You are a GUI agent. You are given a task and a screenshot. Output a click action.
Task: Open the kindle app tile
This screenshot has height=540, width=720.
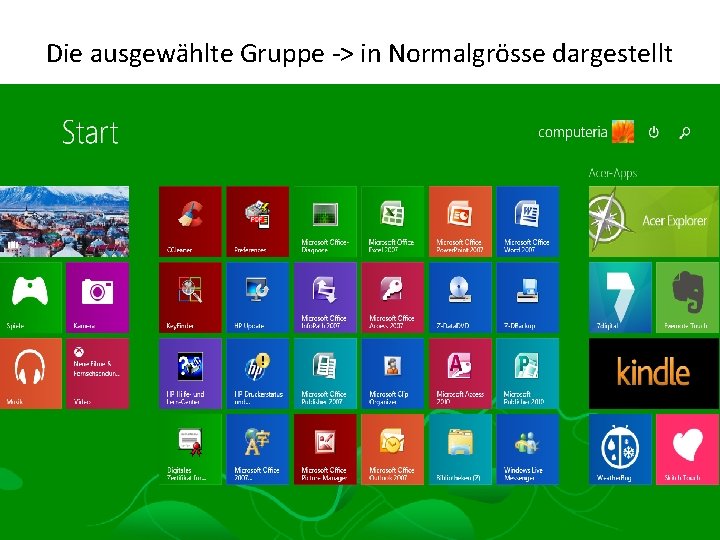tap(654, 373)
